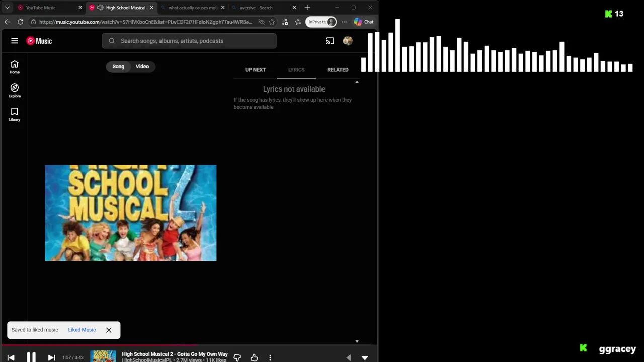Viewport: 644px width, 362px height.
Task: Open Copilot Chat in the browser
Action: point(363,22)
